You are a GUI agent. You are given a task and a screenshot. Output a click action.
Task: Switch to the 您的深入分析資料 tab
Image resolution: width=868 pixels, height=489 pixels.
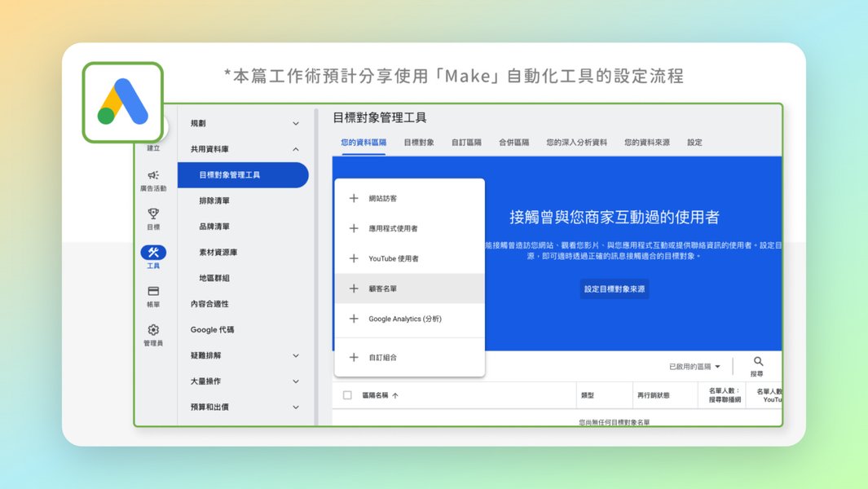577,143
